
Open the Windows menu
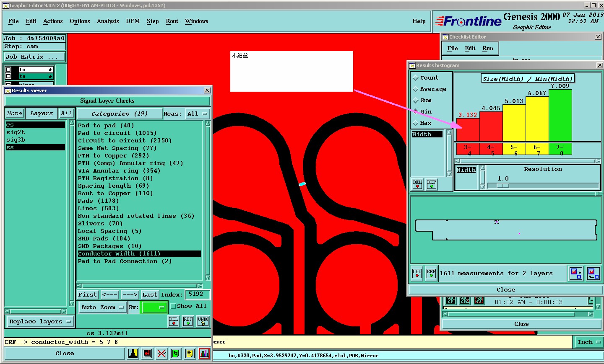tap(197, 21)
